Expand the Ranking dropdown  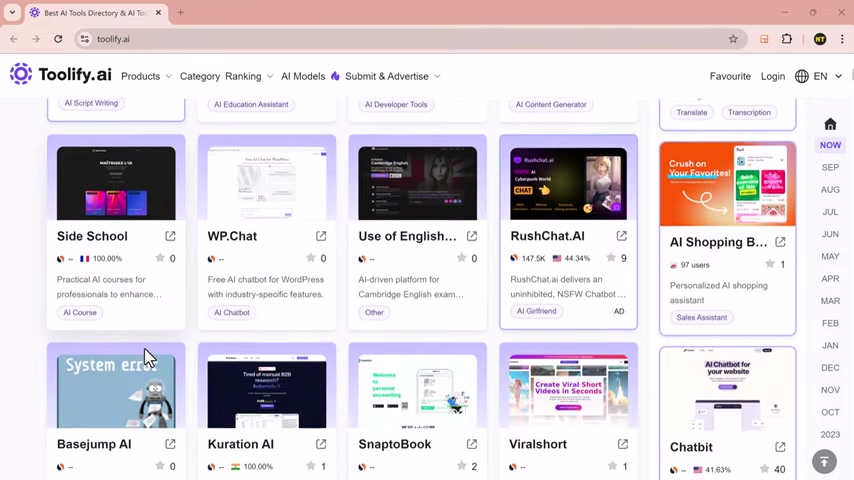249,76
